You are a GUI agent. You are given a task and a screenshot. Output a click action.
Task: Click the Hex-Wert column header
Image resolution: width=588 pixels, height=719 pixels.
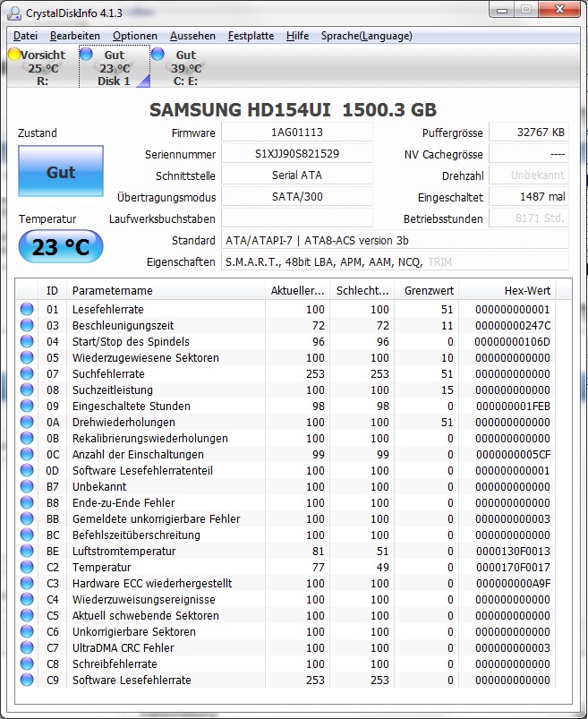click(507, 291)
